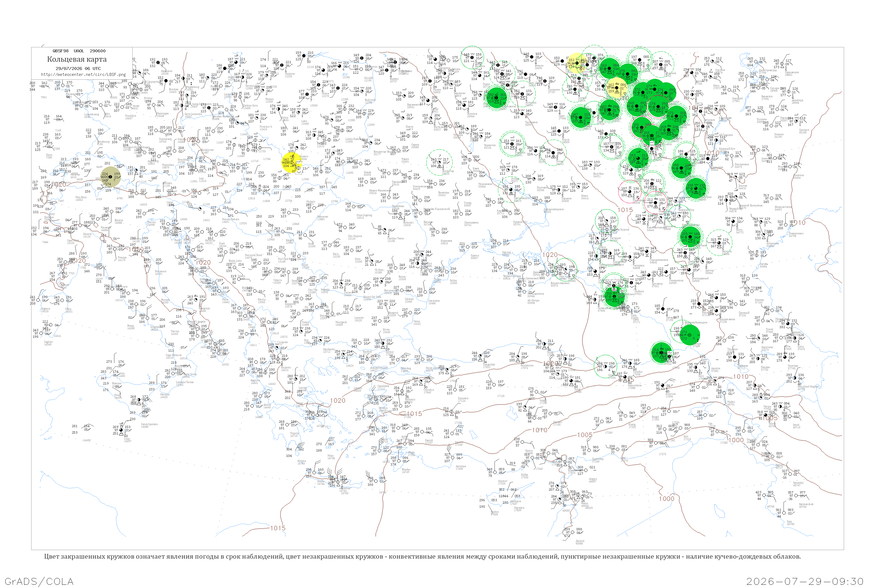Screen dimensions: 882x588
Task: Click the "Ашотск 37682" station label
Action: pyautogui.click(x=716, y=370)
